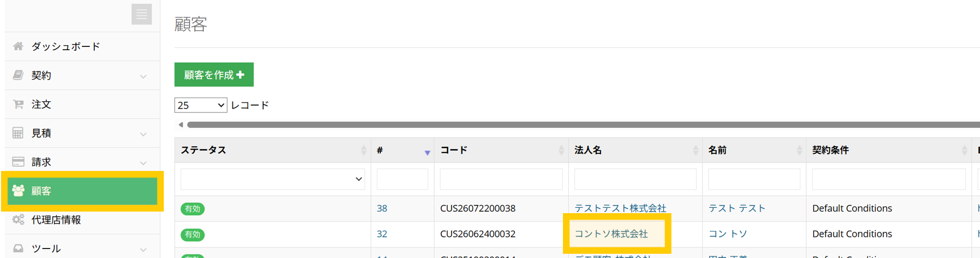This screenshot has height=258, width=980.
Task: Click the 顧客を作成 button
Action: [x=214, y=74]
